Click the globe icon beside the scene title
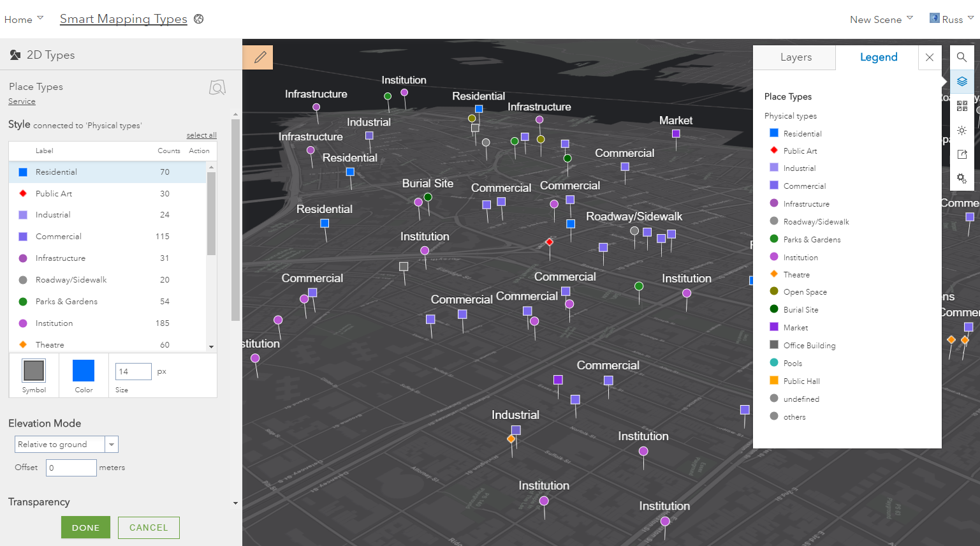This screenshot has height=546, width=980. pos(199,19)
